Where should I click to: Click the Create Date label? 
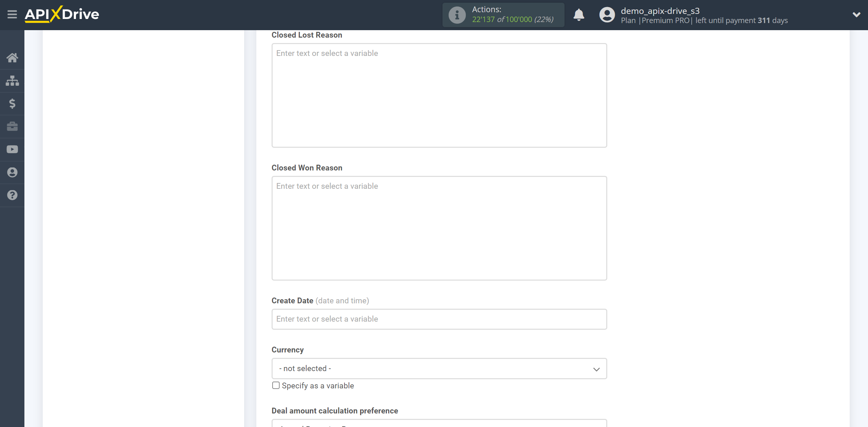[292, 301]
